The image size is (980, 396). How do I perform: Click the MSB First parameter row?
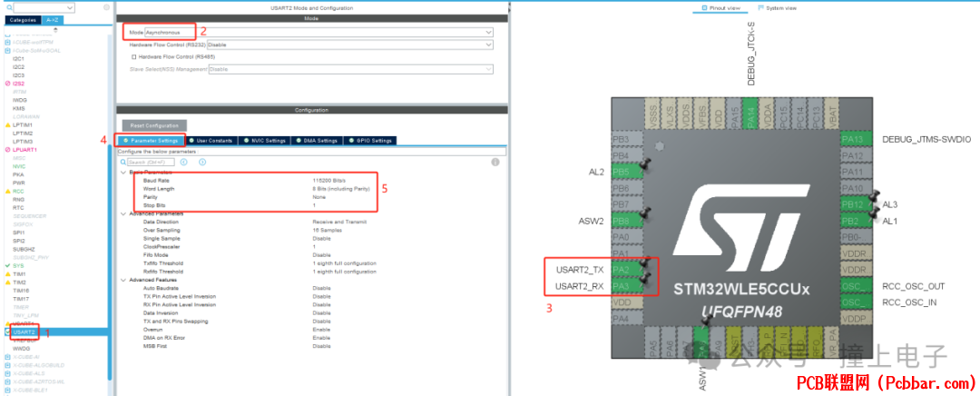coord(312,345)
